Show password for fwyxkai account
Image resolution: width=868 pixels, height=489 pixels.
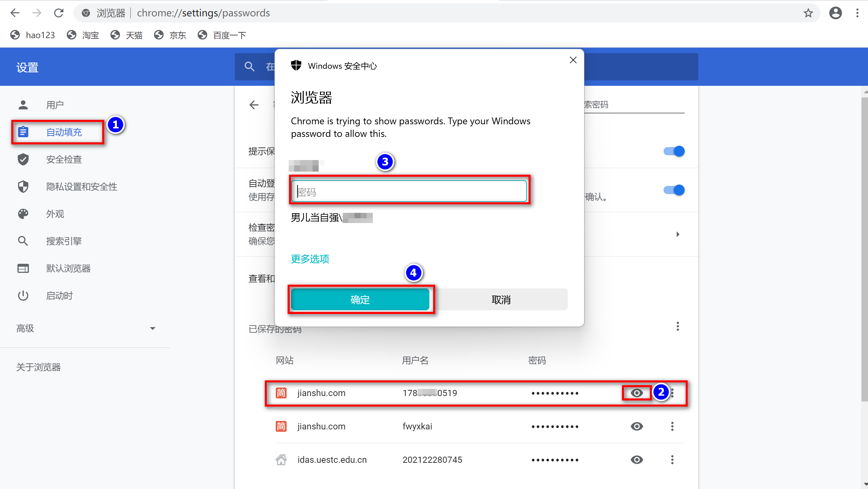[637, 426]
